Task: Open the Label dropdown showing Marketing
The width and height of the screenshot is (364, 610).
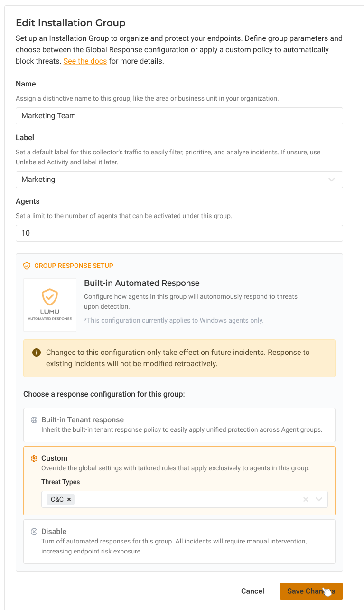Action: [179, 180]
